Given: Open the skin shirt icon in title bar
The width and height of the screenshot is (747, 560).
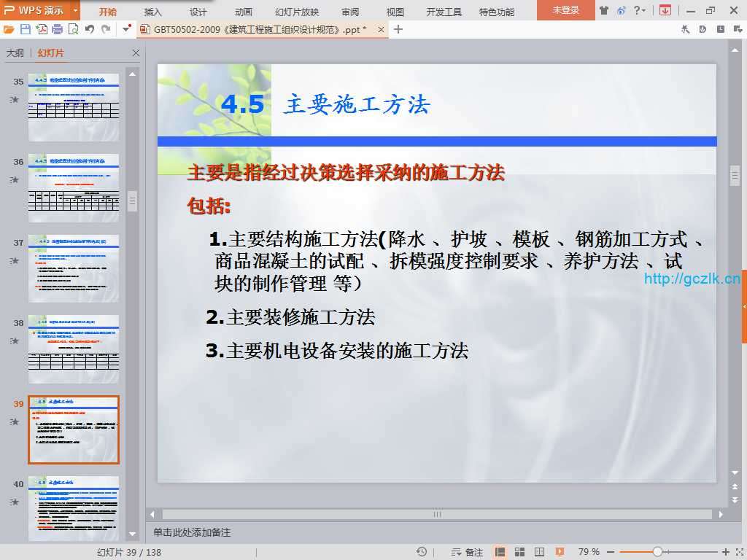Looking at the screenshot, I should pyautogui.click(x=604, y=10).
